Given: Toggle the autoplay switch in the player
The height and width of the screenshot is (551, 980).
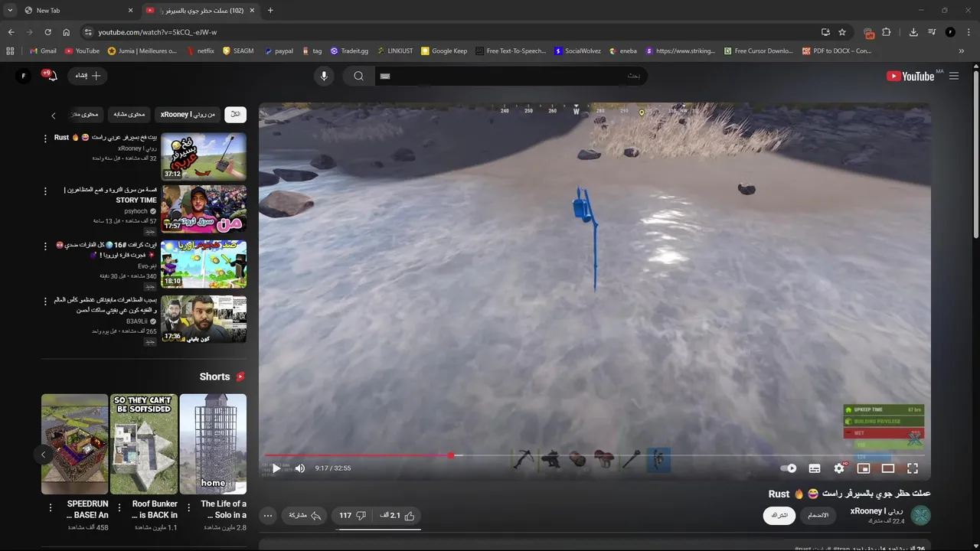Looking at the screenshot, I should [x=789, y=468].
